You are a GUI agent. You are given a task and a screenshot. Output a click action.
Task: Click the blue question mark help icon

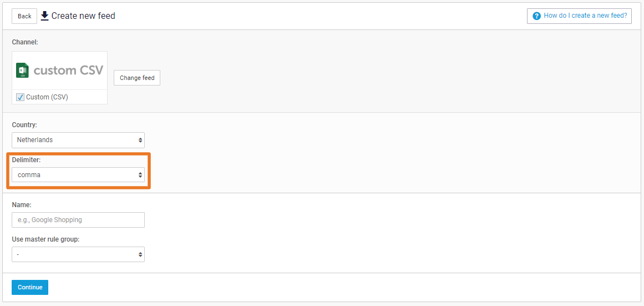[x=536, y=16]
